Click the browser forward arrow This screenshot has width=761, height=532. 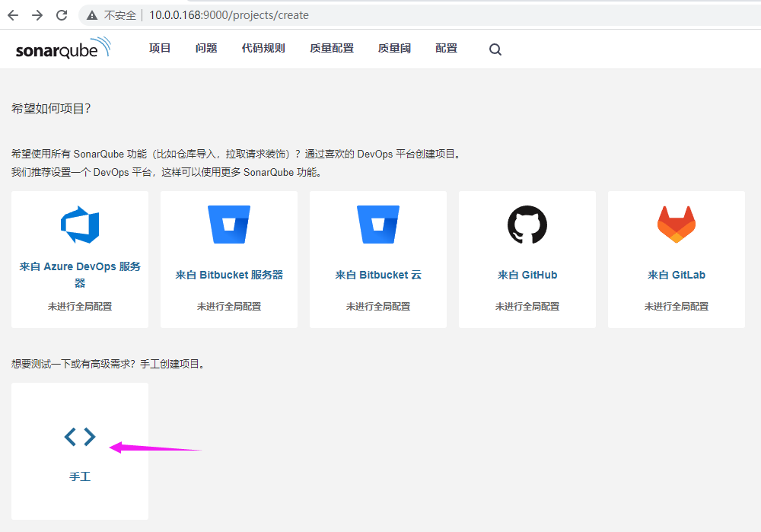(37, 15)
